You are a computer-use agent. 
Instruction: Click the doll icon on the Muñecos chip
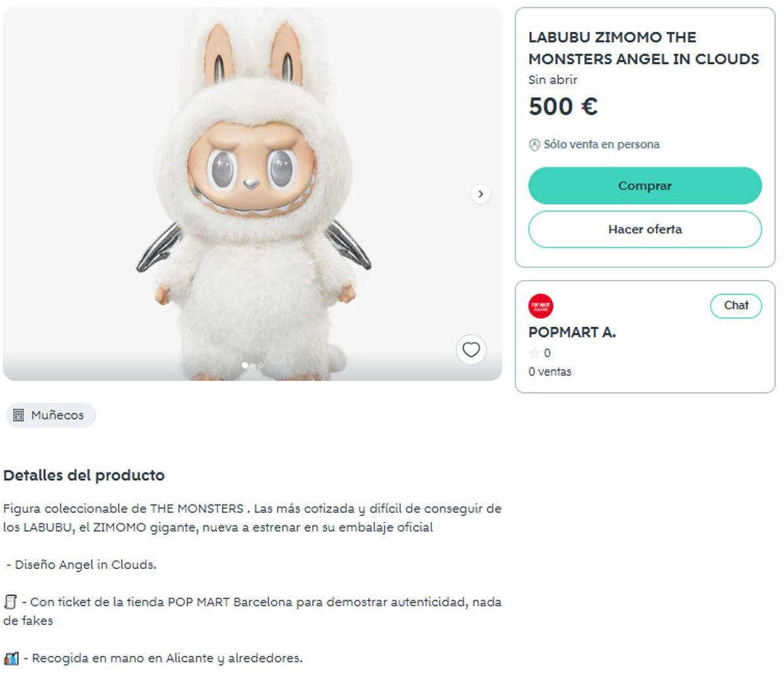pyautogui.click(x=18, y=415)
